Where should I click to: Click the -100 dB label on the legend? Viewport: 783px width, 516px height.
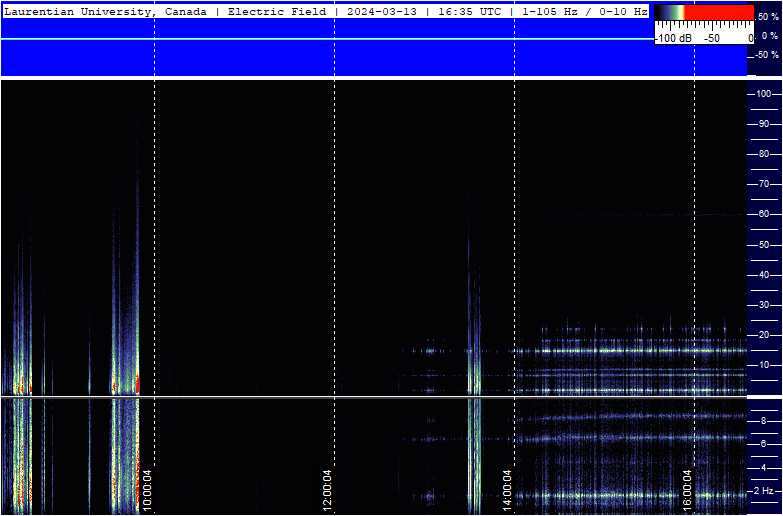(673, 38)
